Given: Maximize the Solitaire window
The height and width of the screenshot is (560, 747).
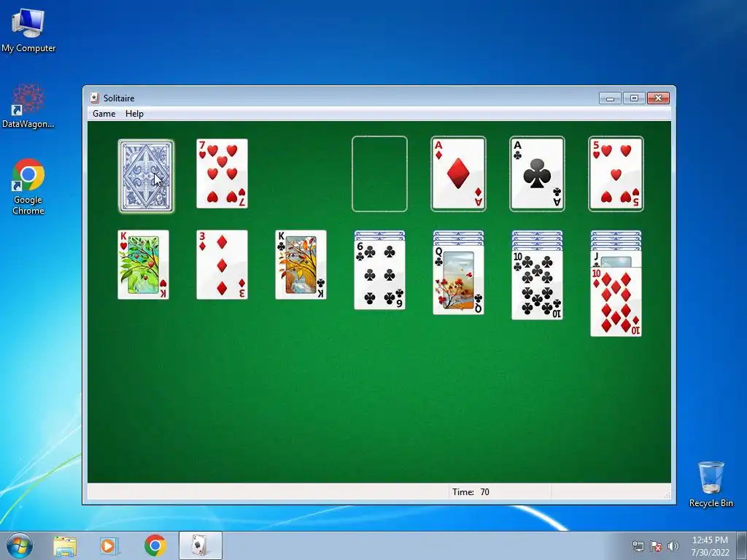Looking at the screenshot, I should pos(634,98).
